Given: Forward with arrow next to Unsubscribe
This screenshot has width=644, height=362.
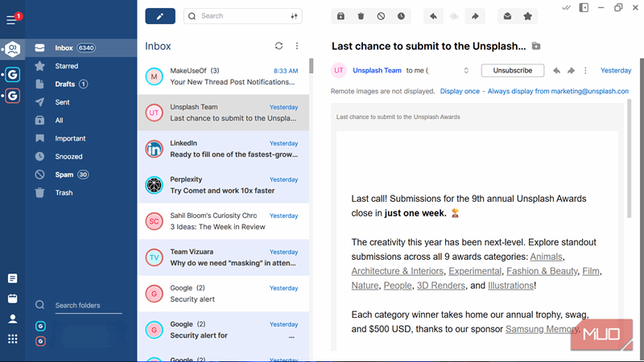Looking at the screenshot, I should pos(571,71).
